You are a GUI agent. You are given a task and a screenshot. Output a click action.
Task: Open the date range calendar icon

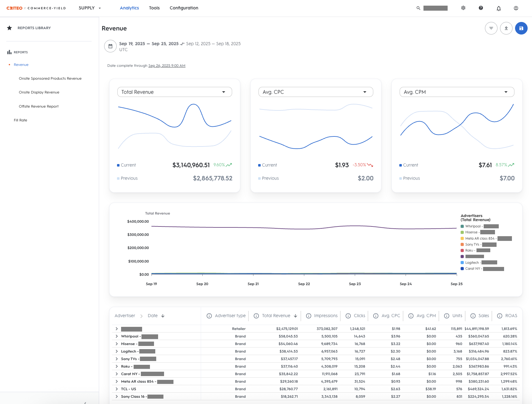coord(110,46)
